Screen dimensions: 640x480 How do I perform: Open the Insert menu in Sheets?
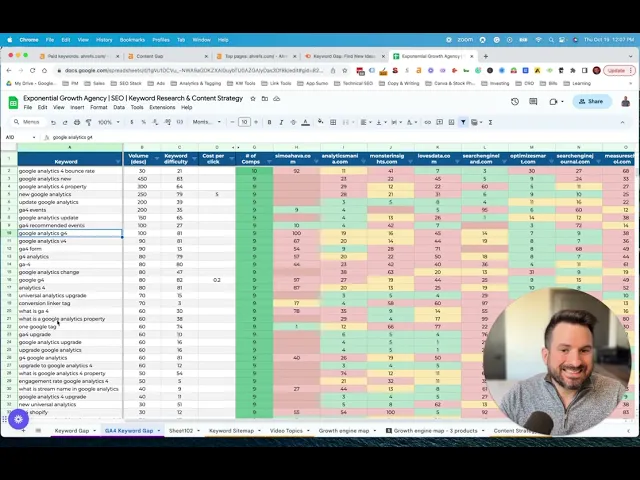click(77, 107)
